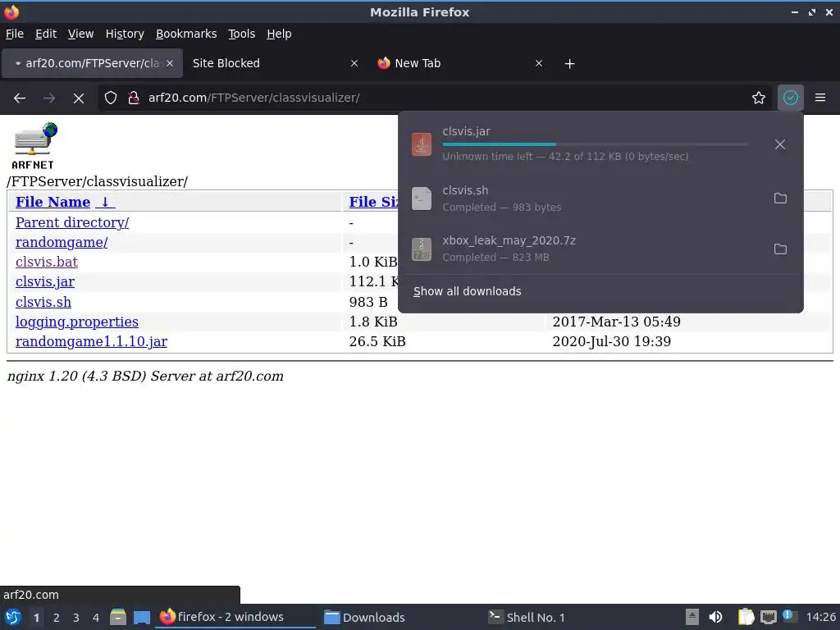The width and height of the screenshot is (840, 630).
Task: Sort by the File Size column header
Action: tap(373, 202)
